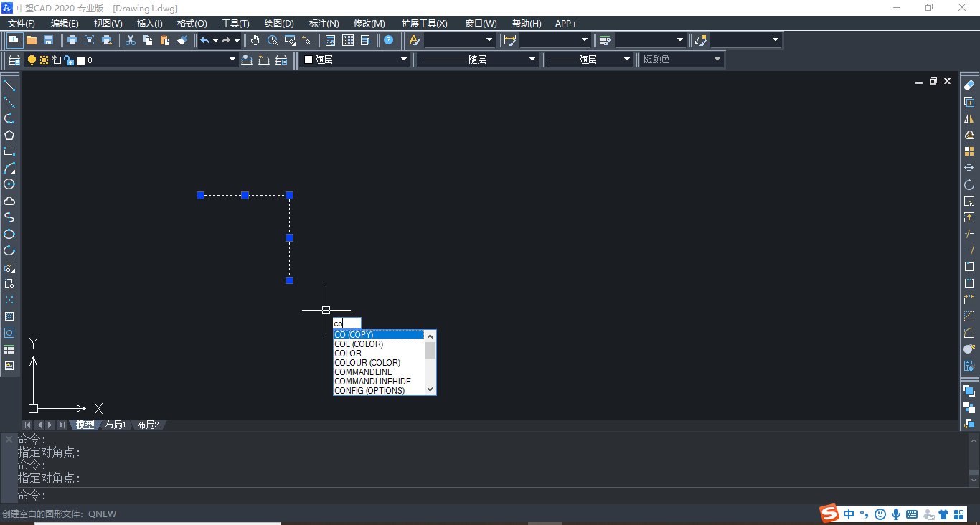Screen dimensions: 980x525
Task: Select the Polygon tool in left toolbar
Action: [x=9, y=135]
